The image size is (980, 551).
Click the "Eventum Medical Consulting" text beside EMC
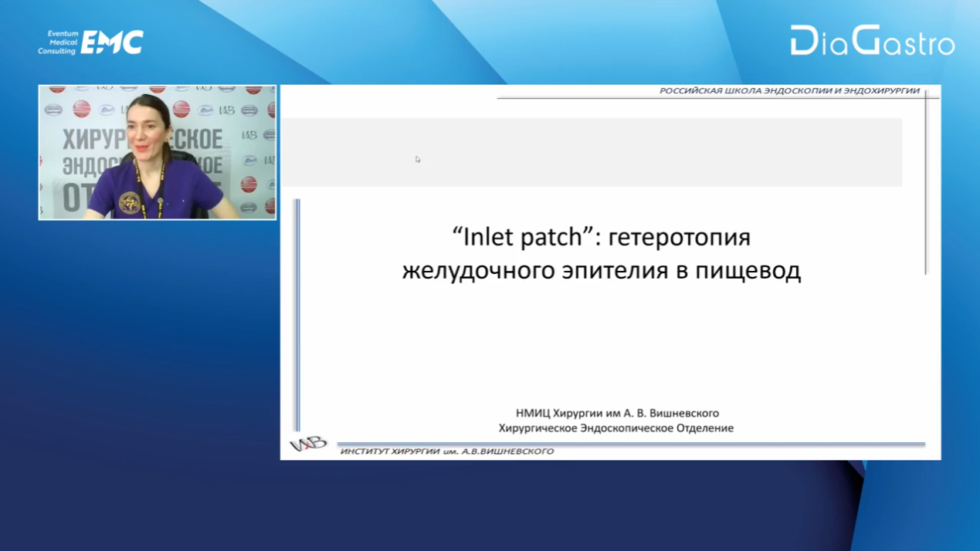[59, 42]
